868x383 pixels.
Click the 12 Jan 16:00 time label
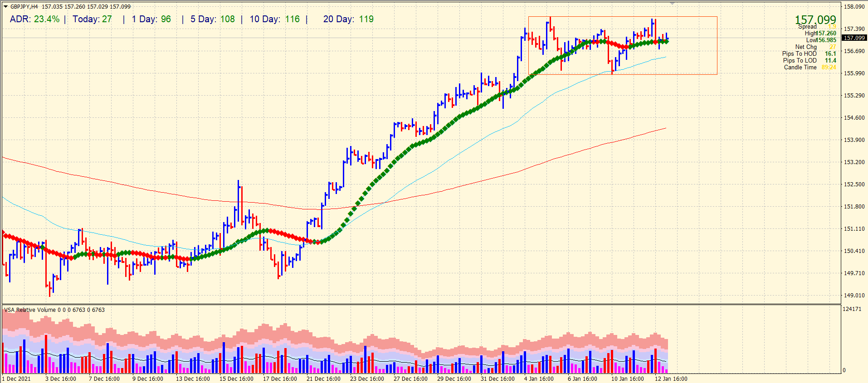pos(671,379)
